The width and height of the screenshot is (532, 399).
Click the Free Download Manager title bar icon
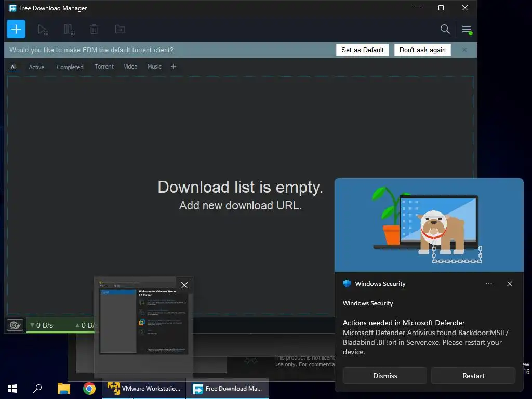click(12, 8)
